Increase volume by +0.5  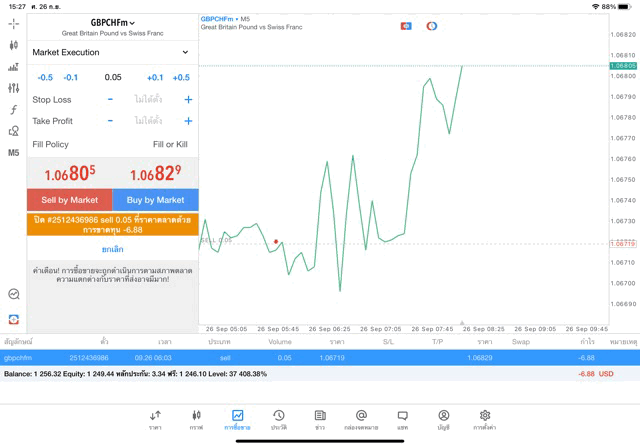180,77
